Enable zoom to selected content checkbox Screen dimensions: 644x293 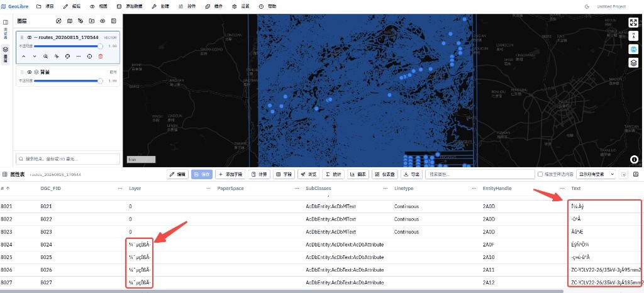click(x=540, y=174)
